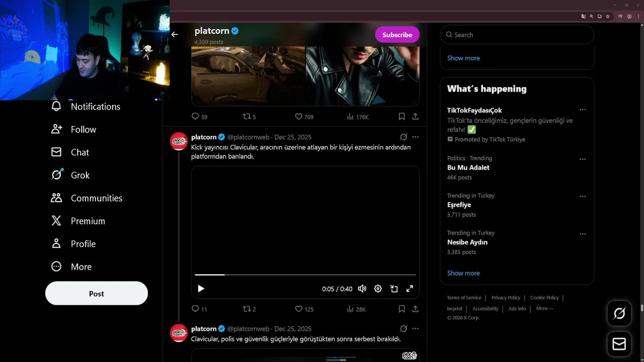
Task: Open Grok icon on serbest bırakıldı post
Action: [x=404, y=328]
